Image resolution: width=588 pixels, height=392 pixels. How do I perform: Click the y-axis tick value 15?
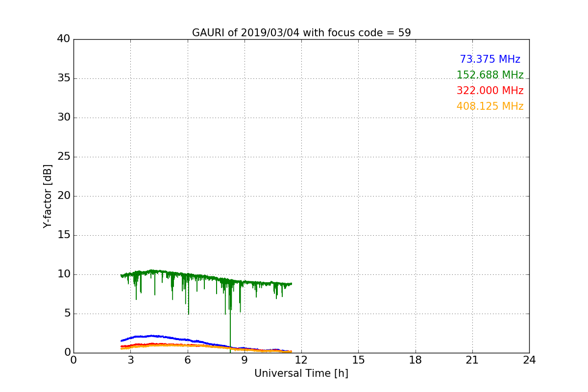pyautogui.click(x=64, y=235)
